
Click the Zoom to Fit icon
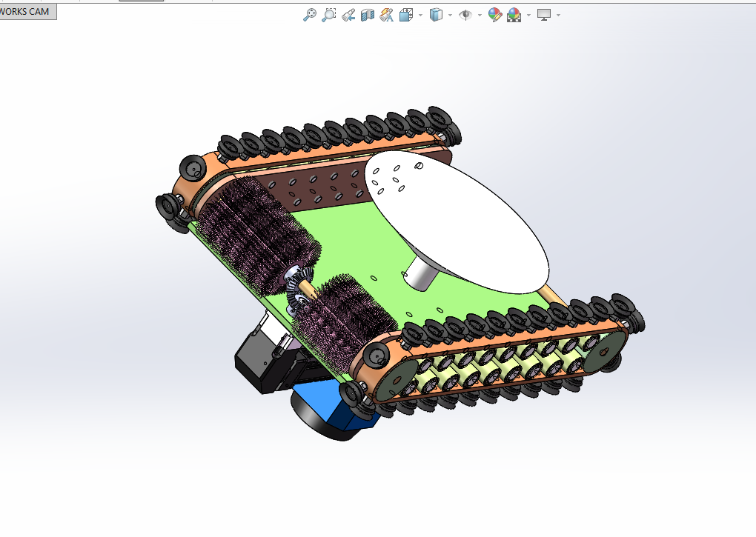[310, 15]
